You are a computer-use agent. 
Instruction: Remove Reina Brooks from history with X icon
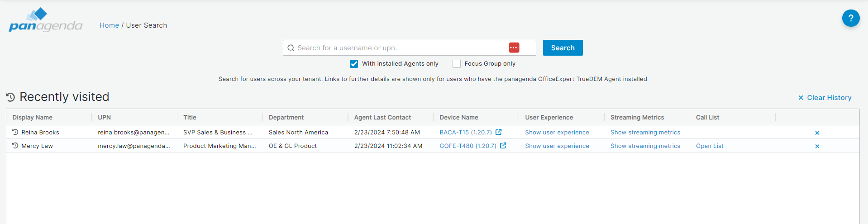point(817,133)
